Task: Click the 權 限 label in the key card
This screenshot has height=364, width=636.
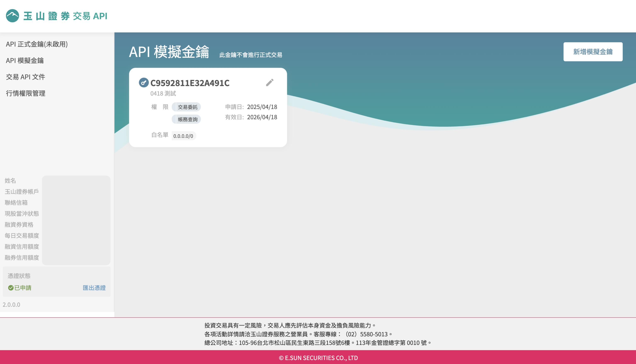Action: point(160,107)
